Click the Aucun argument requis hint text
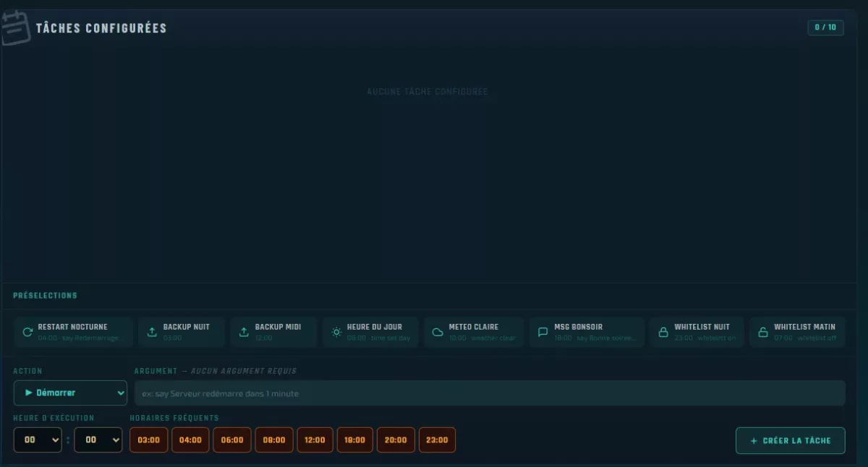This screenshot has height=467, width=868. 243,371
